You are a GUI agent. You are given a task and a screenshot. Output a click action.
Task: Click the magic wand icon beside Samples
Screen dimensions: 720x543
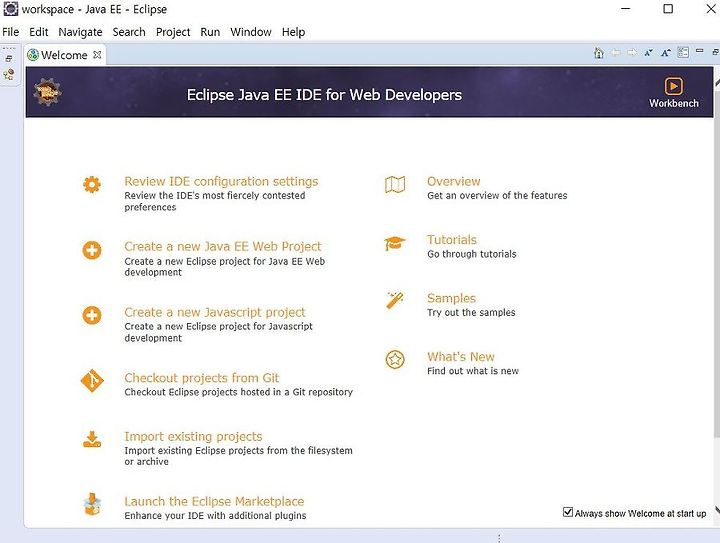(395, 301)
